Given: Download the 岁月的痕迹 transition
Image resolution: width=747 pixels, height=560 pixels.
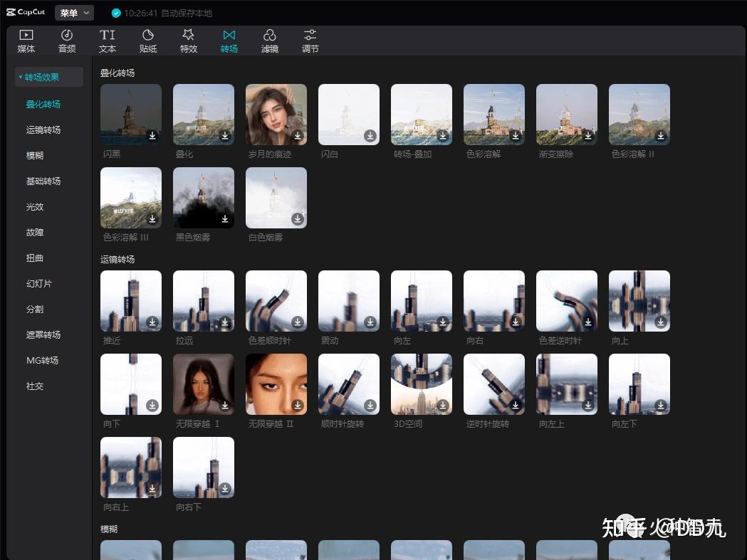Looking at the screenshot, I should coord(298,136).
